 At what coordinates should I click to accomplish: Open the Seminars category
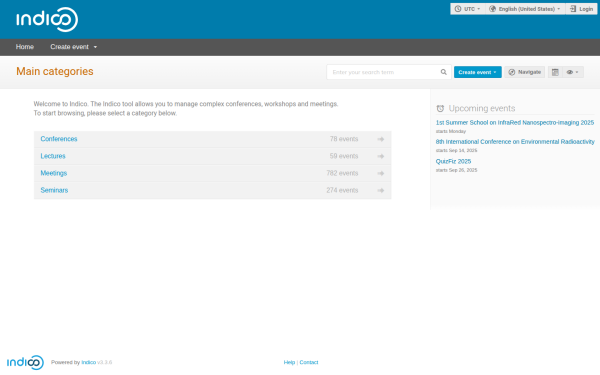pyautogui.click(x=54, y=190)
